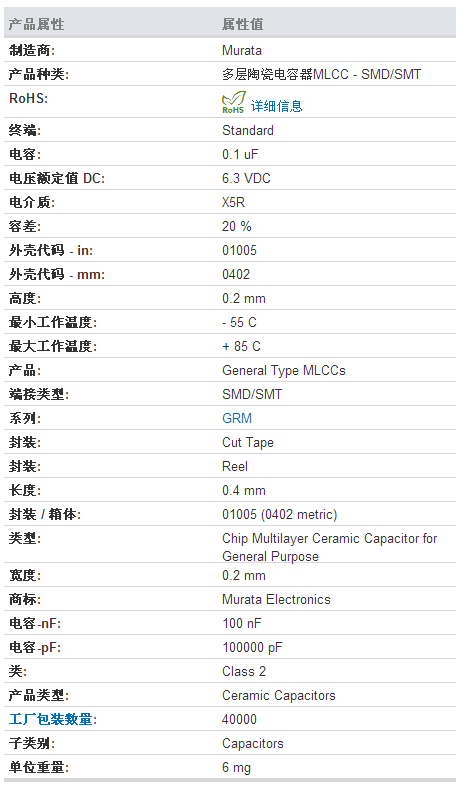The width and height of the screenshot is (456, 789).
Task: Open the GRM series link
Action: point(237,418)
